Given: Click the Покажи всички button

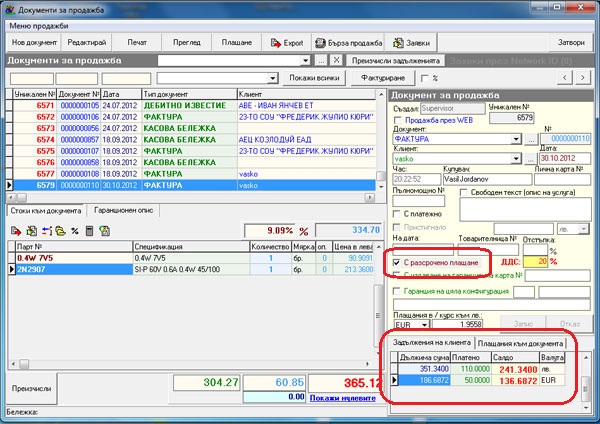Looking at the screenshot, I should [311, 77].
